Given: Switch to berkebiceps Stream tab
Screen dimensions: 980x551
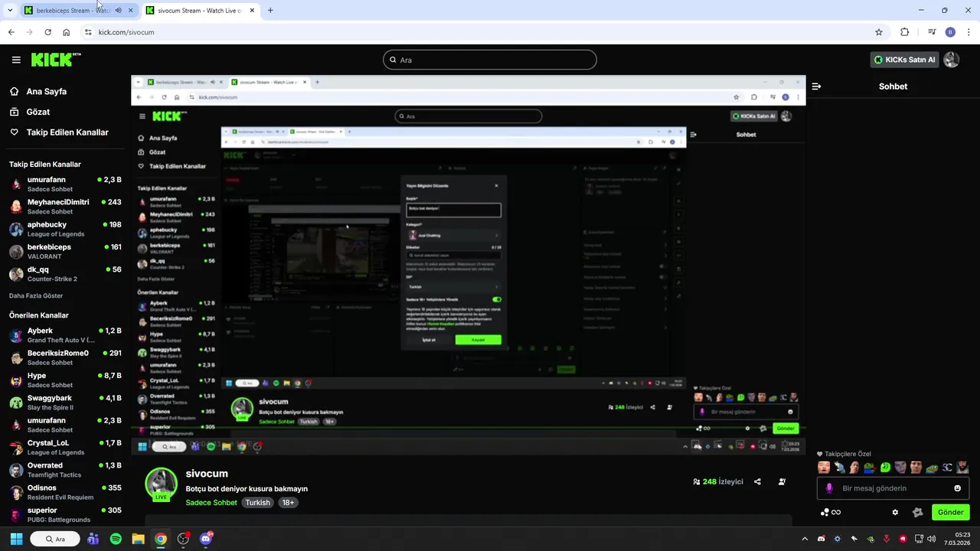Looking at the screenshot, I should tap(78, 11).
